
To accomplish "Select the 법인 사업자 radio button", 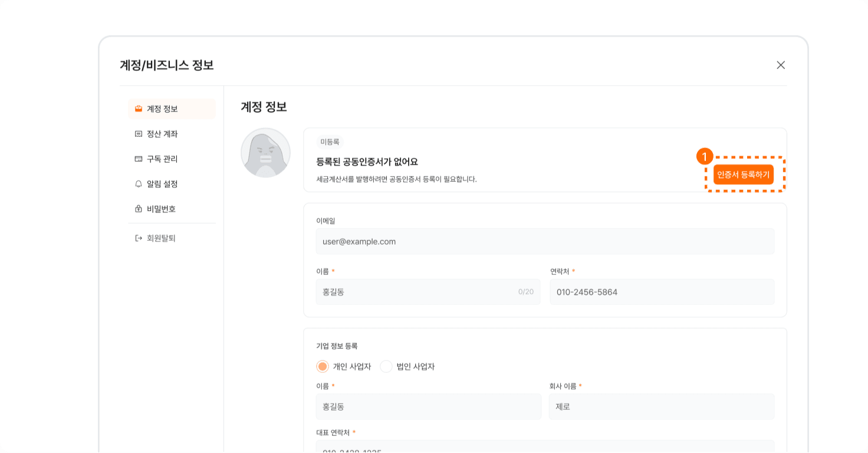I will point(386,366).
